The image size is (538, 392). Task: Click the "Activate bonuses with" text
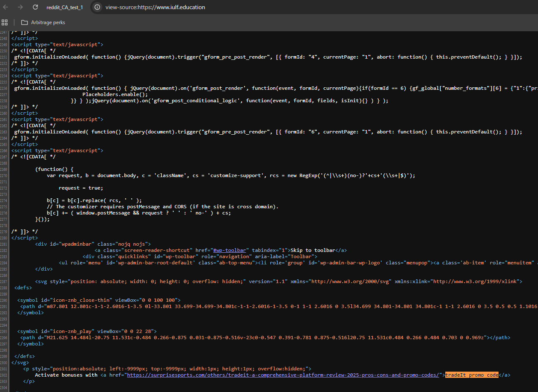(66, 375)
